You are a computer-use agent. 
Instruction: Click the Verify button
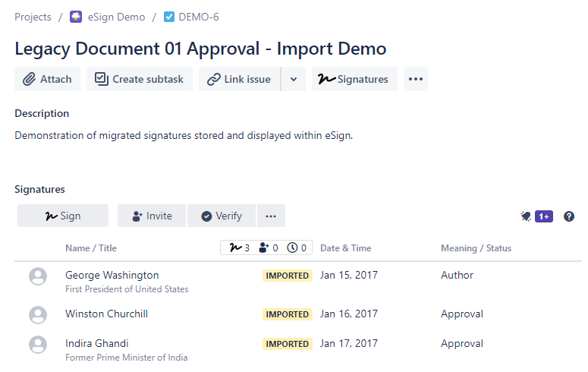pos(222,216)
